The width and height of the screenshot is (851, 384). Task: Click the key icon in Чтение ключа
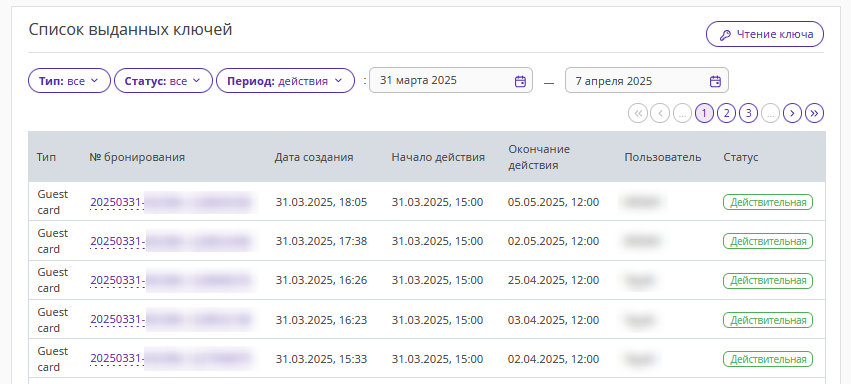725,35
